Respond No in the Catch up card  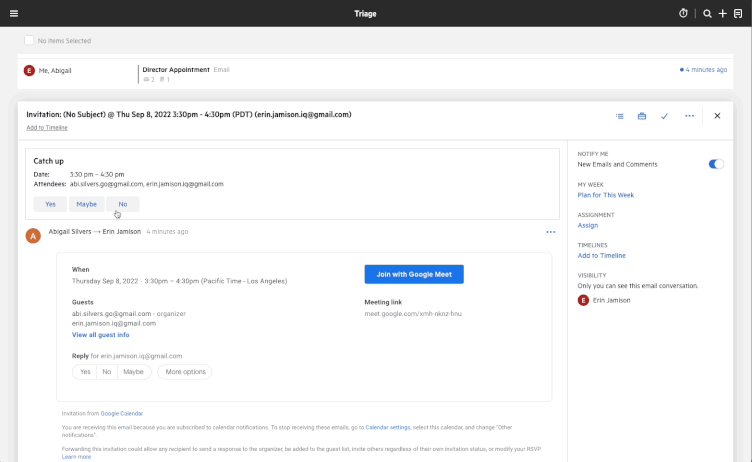[x=122, y=204]
